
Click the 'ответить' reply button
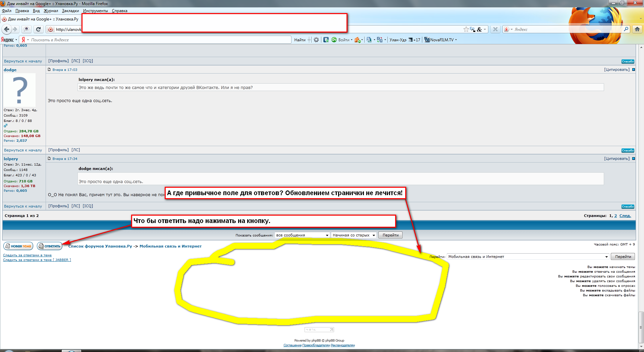pos(50,246)
